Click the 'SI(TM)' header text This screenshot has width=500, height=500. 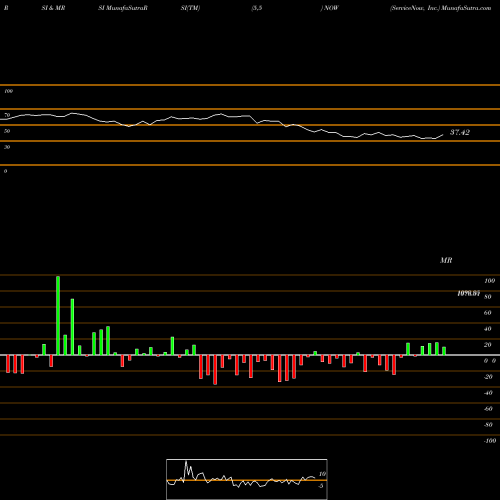190,8
